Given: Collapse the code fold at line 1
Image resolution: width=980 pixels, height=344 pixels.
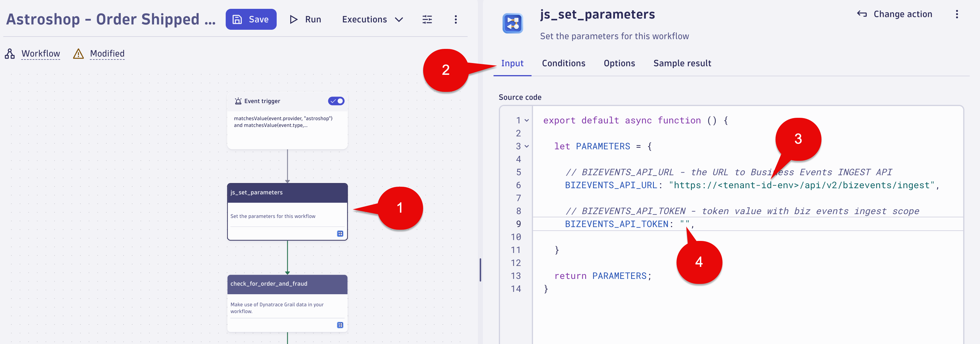Looking at the screenshot, I should (527, 120).
